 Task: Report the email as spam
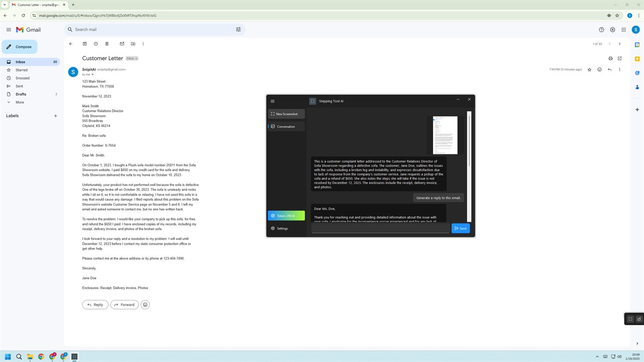click(96, 44)
